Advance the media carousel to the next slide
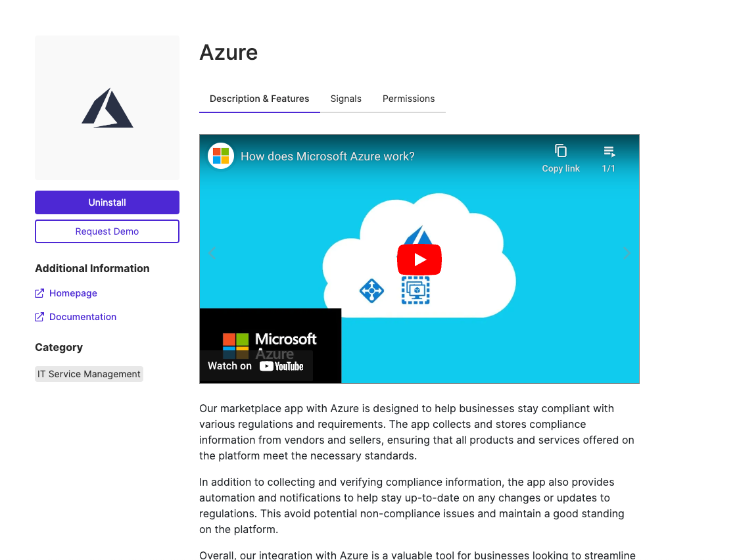The height and width of the screenshot is (560, 737). [626, 253]
